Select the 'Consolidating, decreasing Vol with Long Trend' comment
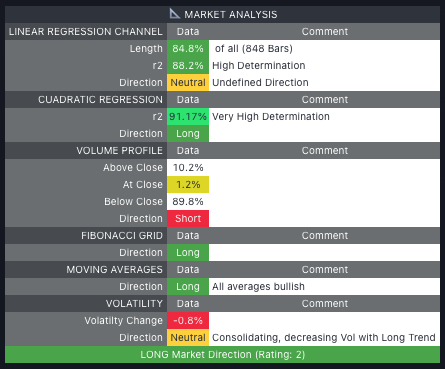445x369 pixels. [x=324, y=338]
